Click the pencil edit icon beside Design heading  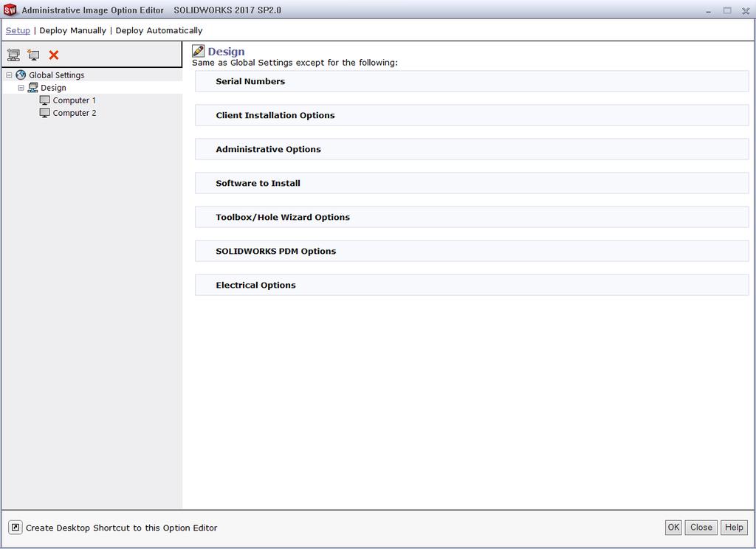pos(198,51)
